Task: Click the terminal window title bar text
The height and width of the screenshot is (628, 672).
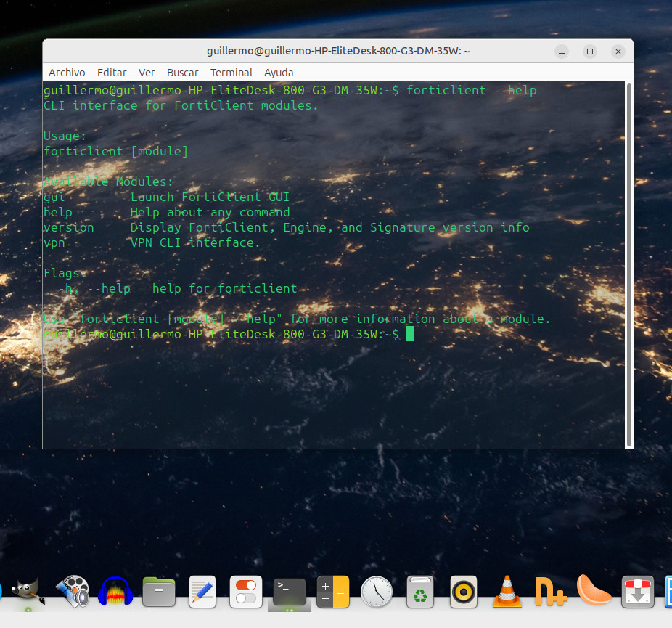Action: (x=338, y=51)
